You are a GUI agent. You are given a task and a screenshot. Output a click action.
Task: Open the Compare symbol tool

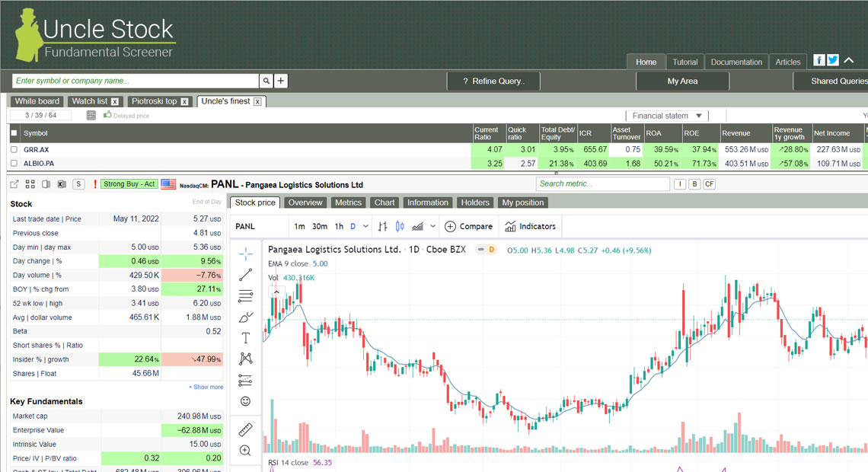(468, 226)
